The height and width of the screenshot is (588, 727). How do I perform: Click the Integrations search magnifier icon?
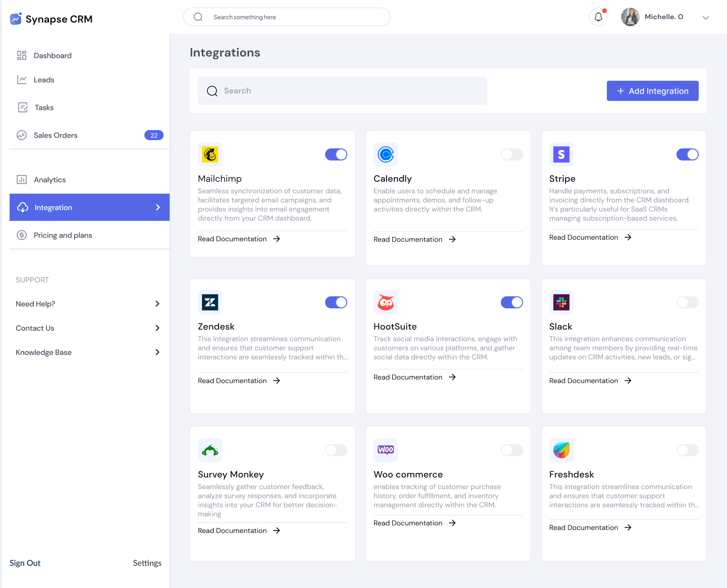[212, 91]
